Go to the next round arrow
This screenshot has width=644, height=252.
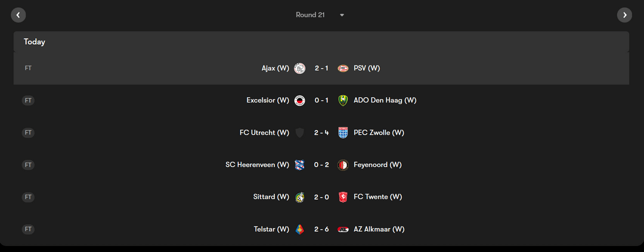[x=625, y=15]
